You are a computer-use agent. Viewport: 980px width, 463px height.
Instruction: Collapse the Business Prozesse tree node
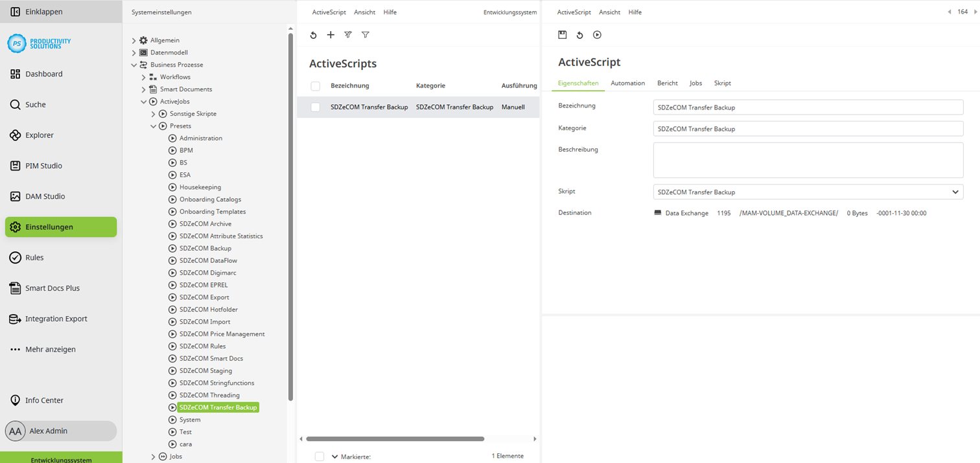point(134,64)
